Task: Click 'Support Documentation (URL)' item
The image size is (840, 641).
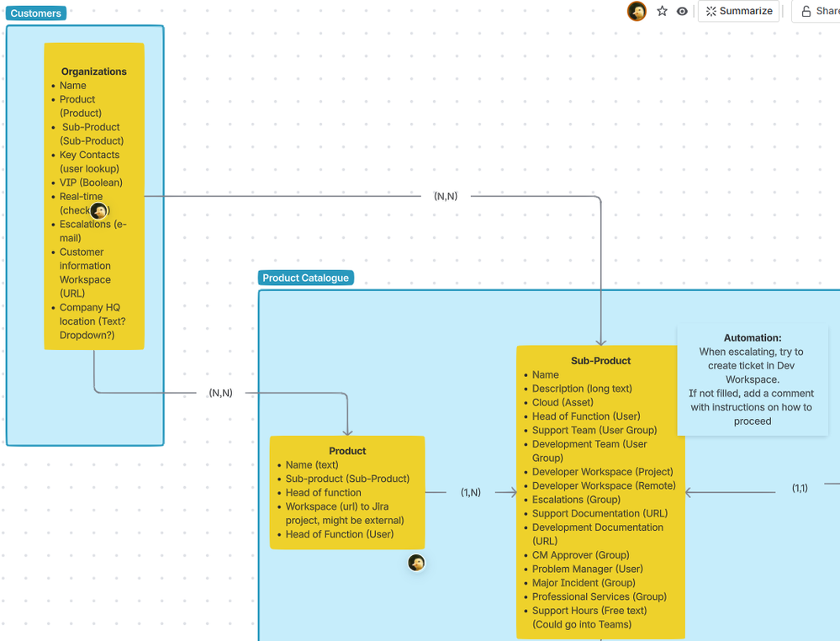Action: (600, 513)
